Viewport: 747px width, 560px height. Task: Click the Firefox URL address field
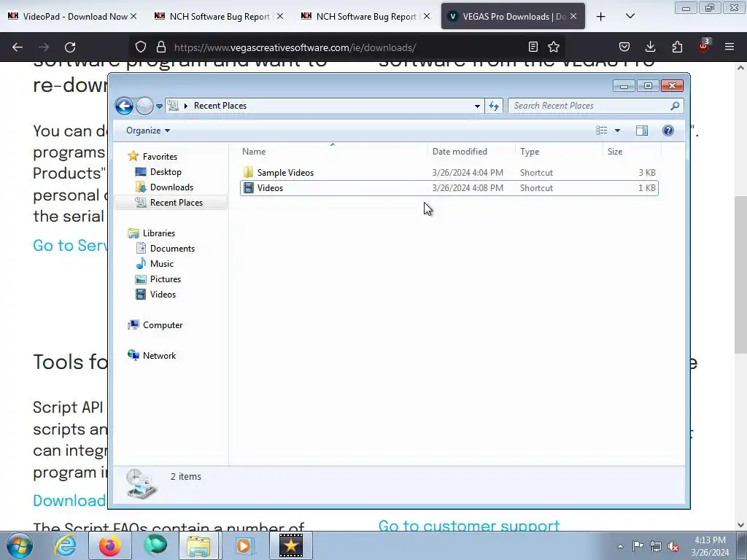tap(348, 47)
